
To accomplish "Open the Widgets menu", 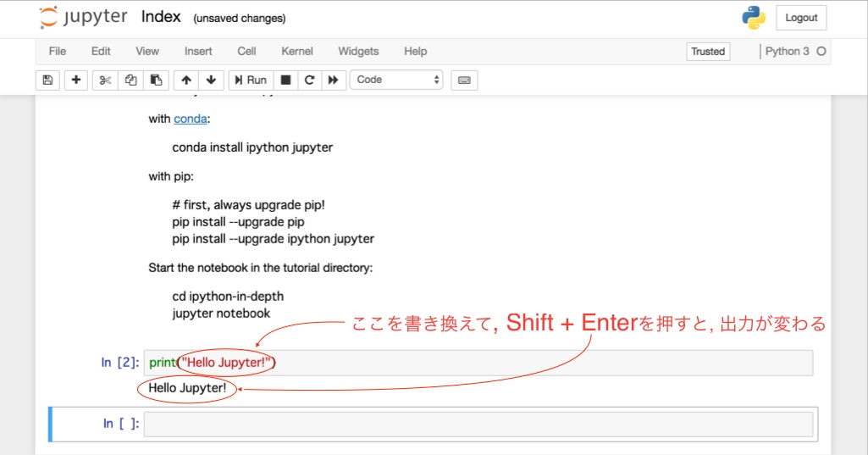I will (358, 51).
